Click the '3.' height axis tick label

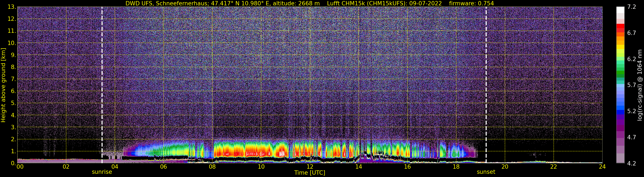pyautogui.click(x=13, y=127)
